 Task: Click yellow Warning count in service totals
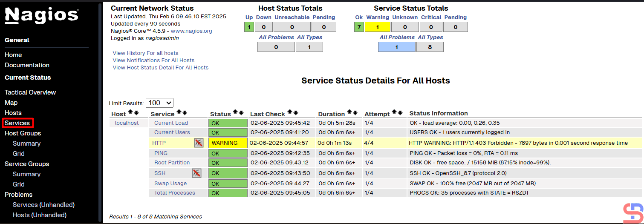pyautogui.click(x=378, y=27)
